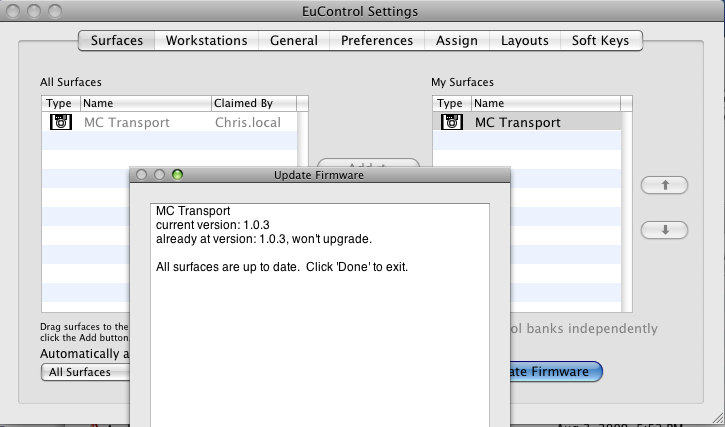Open the Layouts tab
Viewport: 725px width, 427px height.
pos(525,41)
